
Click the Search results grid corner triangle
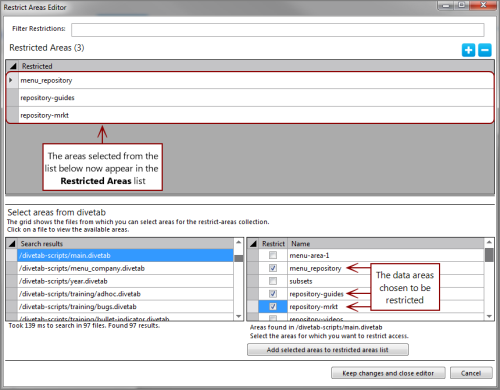(12, 244)
